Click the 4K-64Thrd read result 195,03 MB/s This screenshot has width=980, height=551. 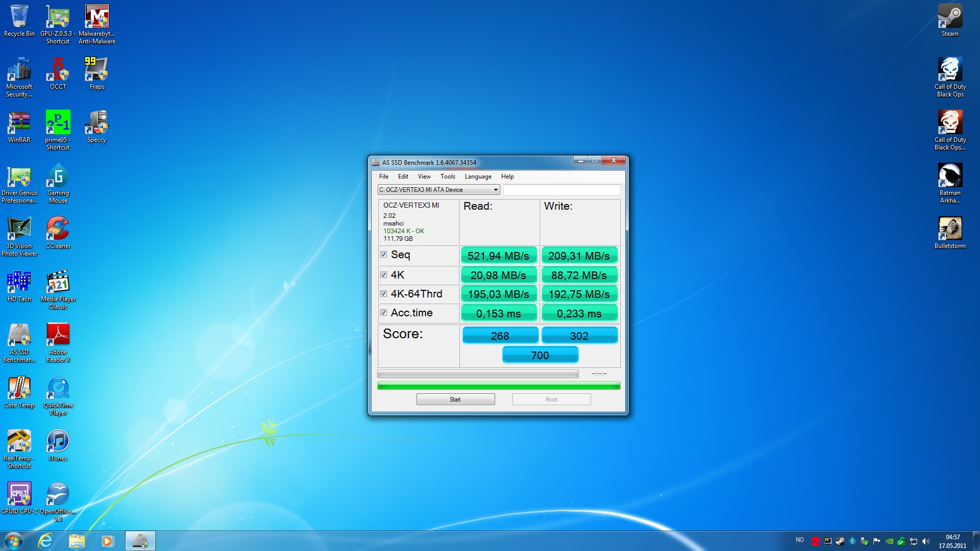pyautogui.click(x=499, y=294)
